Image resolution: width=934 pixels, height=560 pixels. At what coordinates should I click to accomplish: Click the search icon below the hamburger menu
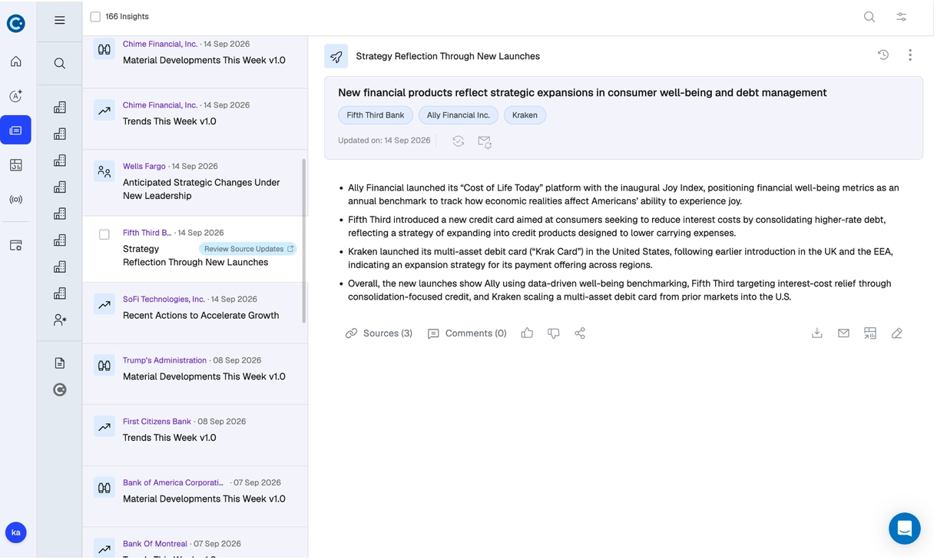(x=59, y=64)
